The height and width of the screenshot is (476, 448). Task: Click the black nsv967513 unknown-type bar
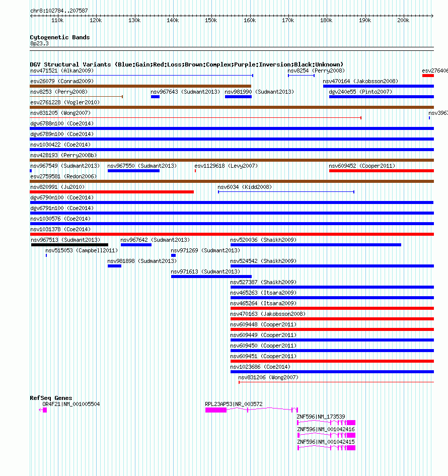point(69,245)
